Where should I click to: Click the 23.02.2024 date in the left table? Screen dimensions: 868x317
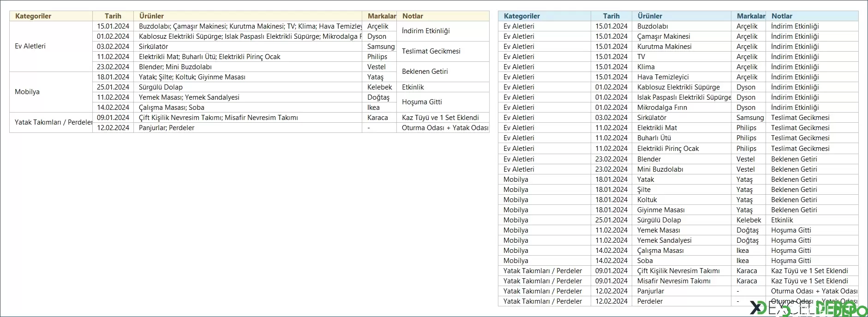click(x=113, y=67)
